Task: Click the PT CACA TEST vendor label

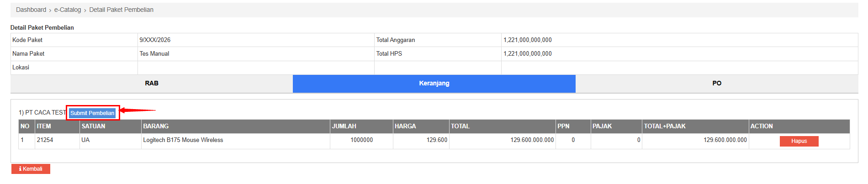Action: coord(45,113)
